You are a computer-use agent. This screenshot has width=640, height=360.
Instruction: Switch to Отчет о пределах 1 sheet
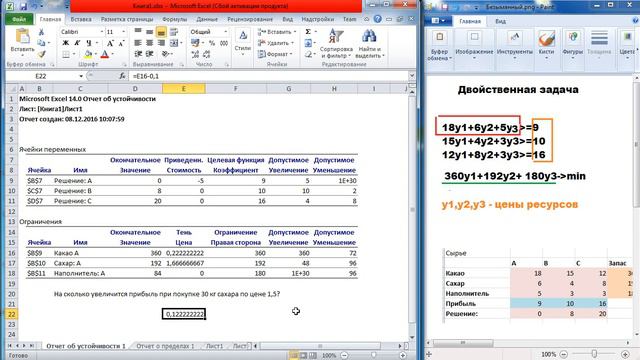(x=165, y=346)
